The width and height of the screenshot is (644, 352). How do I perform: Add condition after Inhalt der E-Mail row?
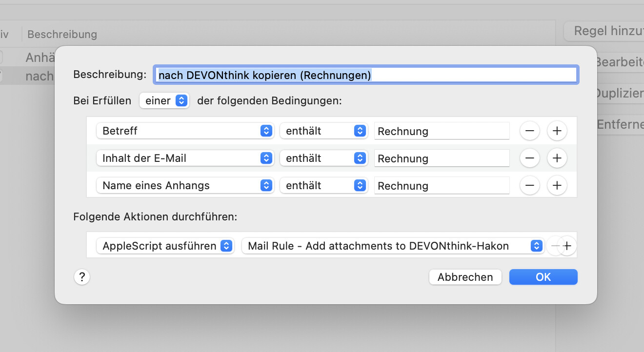[x=557, y=158]
